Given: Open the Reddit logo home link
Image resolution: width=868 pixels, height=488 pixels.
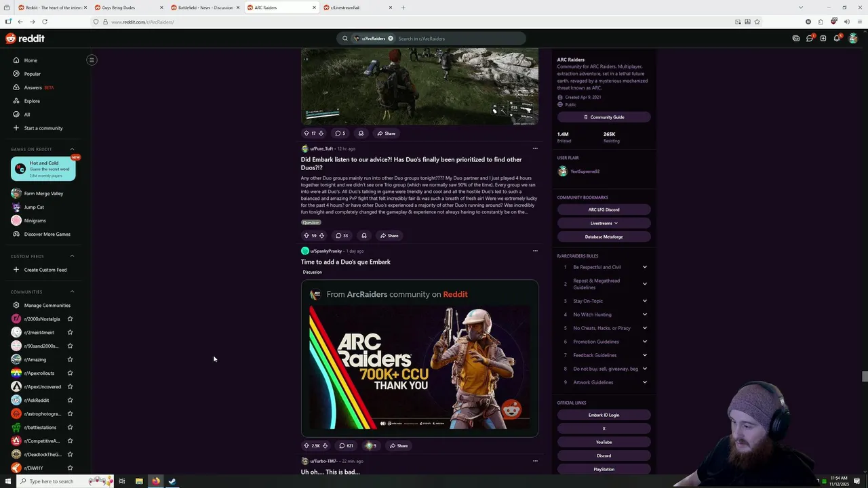Looking at the screenshot, I should click(x=25, y=39).
